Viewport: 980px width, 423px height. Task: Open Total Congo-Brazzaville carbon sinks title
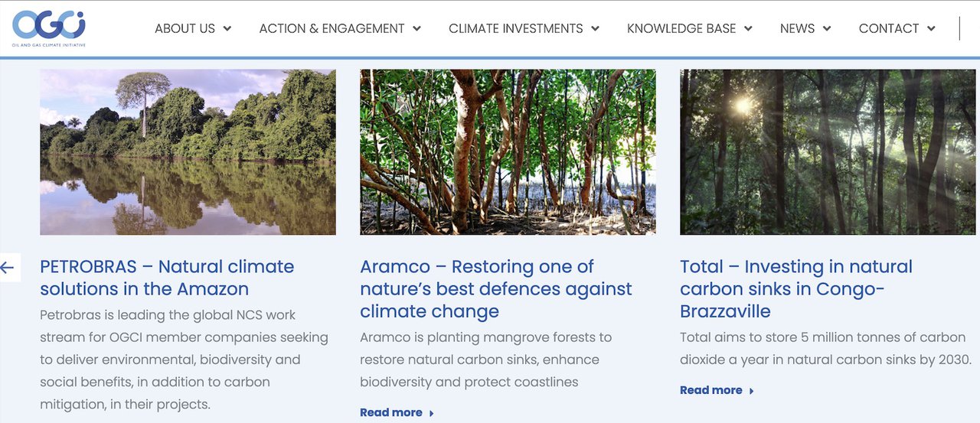tap(796, 289)
